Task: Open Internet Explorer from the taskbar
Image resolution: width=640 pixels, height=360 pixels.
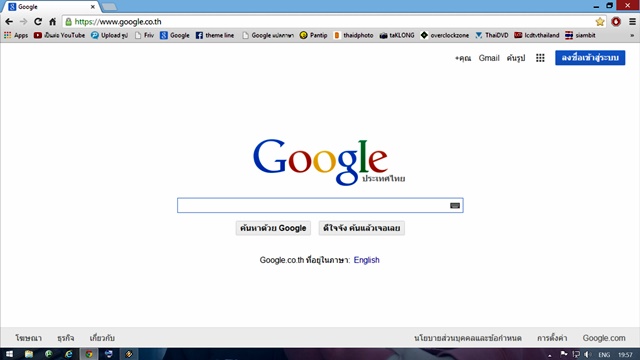Action: 69,354
